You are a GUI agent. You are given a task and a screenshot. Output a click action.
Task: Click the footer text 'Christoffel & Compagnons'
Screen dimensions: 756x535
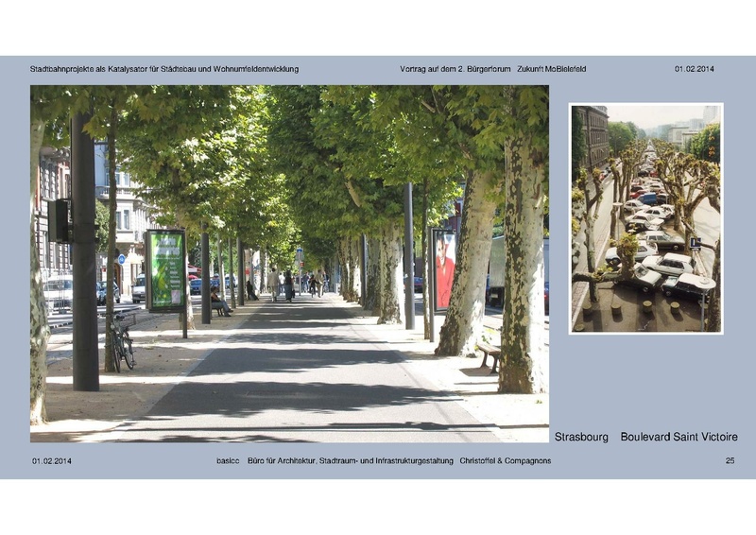(x=505, y=460)
